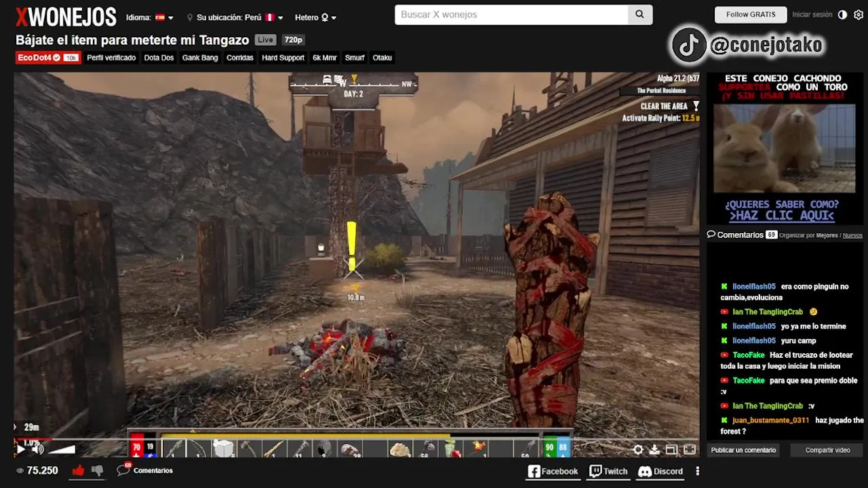Sort comments by Nuevos
868x488 pixels.
[x=852, y=235]
